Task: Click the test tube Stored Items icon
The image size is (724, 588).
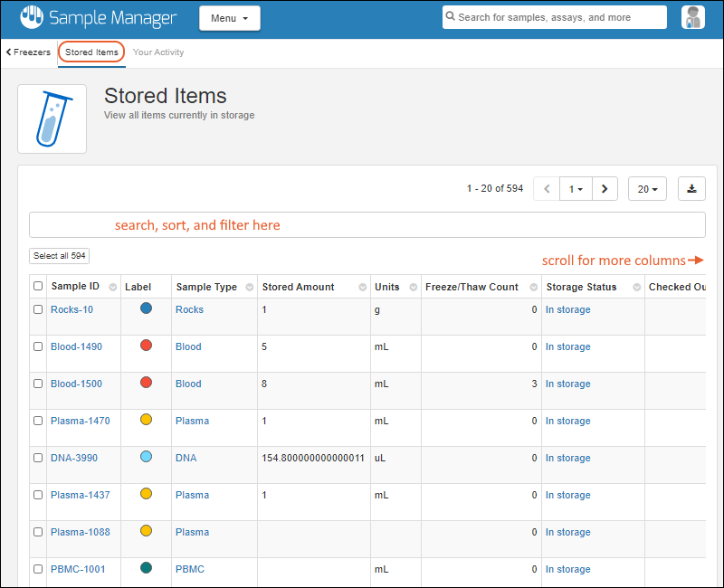Action: coord(52,119)
